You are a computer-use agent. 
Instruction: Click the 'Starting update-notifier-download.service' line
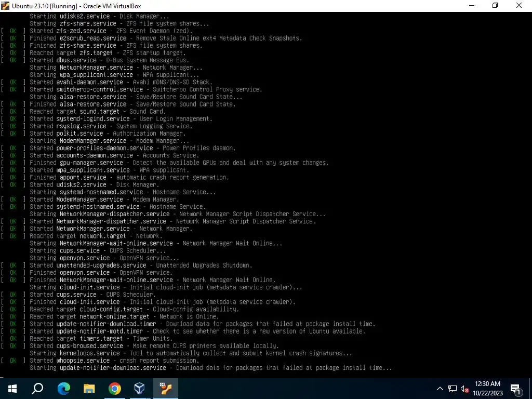click(211, 368)
